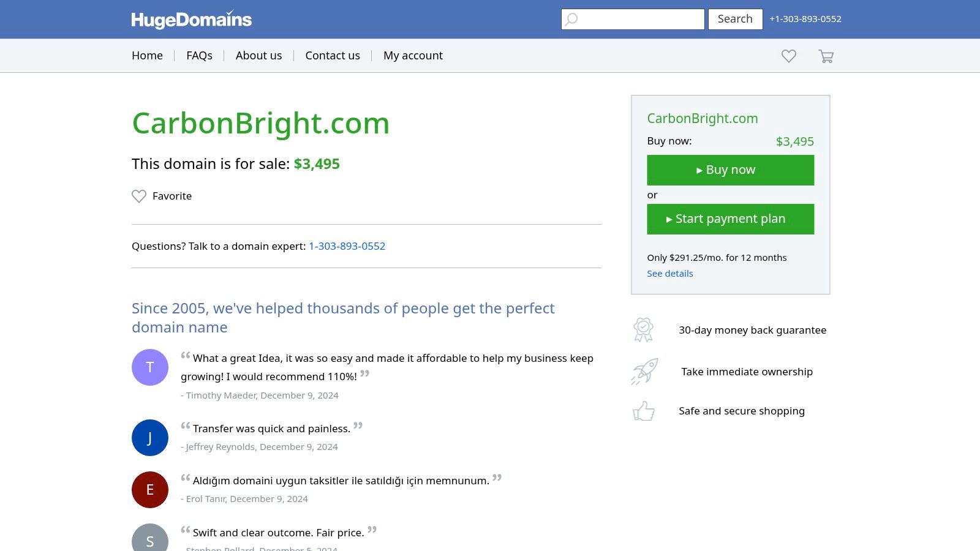Screen dimensions: 980x551
Task: Click 'Swift and clear outcome. Fair price.' review
Action: 279,533
